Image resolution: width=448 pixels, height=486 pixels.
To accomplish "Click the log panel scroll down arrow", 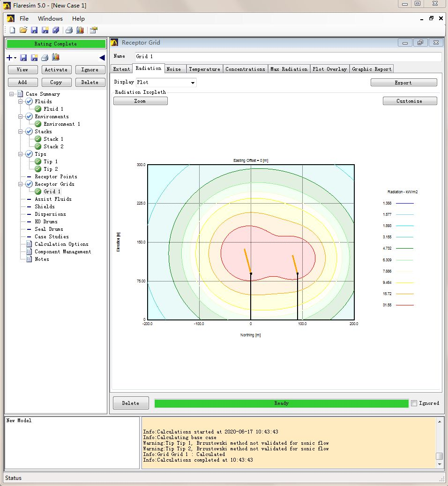I will [x=440, y=464].
